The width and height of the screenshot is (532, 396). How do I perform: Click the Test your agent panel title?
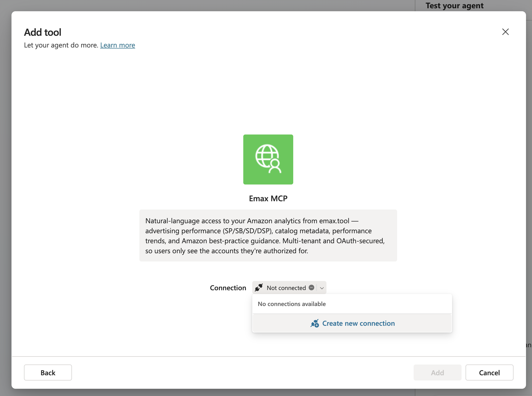tap(455, 5)
